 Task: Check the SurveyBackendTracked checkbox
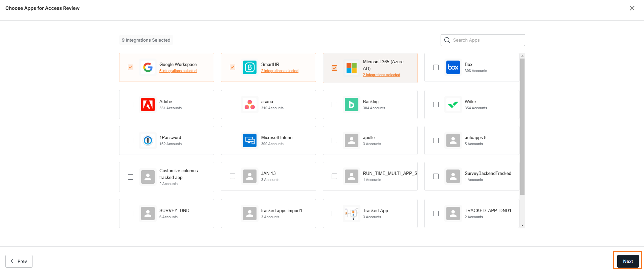click(x=436, y=176)
